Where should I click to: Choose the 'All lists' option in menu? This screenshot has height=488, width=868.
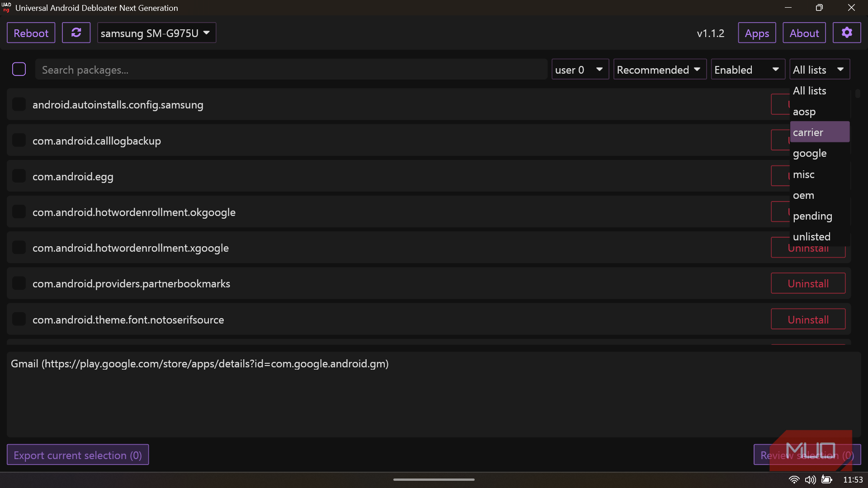click(820, 90)
